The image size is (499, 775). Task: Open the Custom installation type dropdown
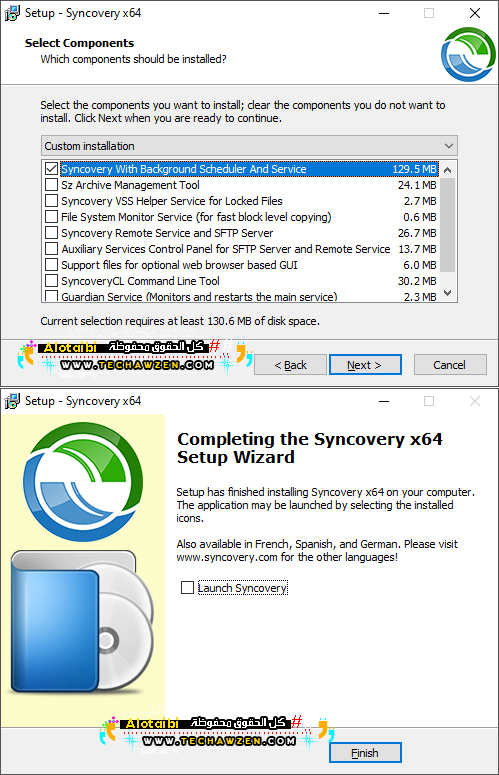point(250,146)
